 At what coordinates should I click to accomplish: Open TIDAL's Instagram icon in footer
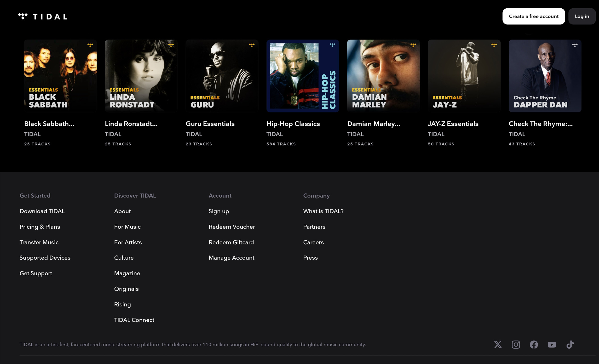(x=516, y=344)
